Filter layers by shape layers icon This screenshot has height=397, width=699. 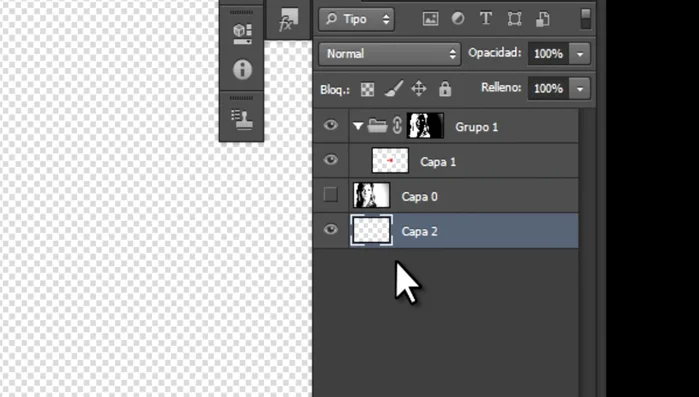coord(514,19)
